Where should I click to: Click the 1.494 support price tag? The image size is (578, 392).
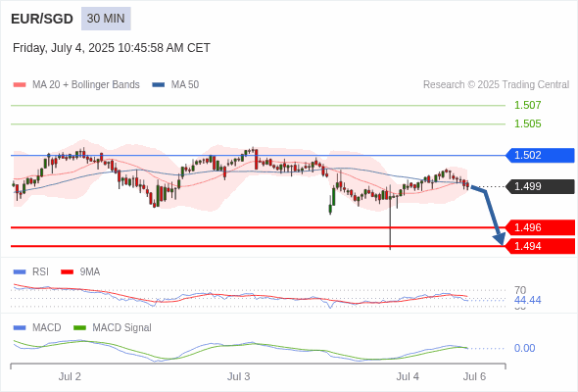click(x=540, y=246)
